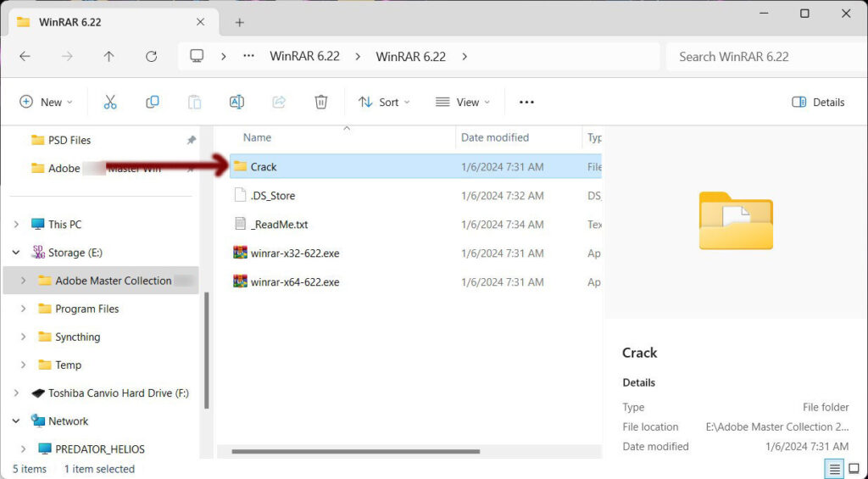Open the Sort dropdown menu
Image resolution: width=868 pixels, height=479 pixels.
click(x=384, y=102)
